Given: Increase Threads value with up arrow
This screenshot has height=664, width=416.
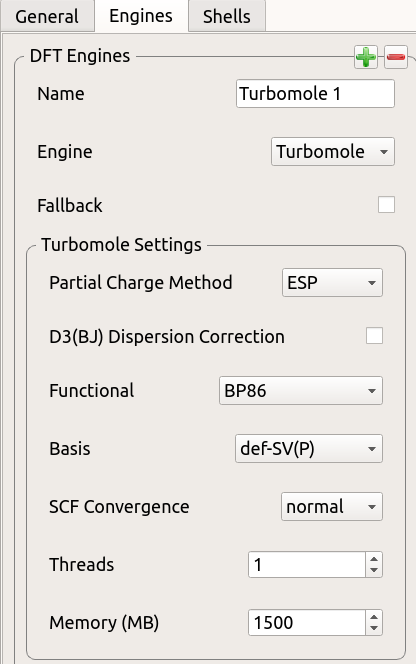Looking at the screenshot, I should tap(374, 559).
